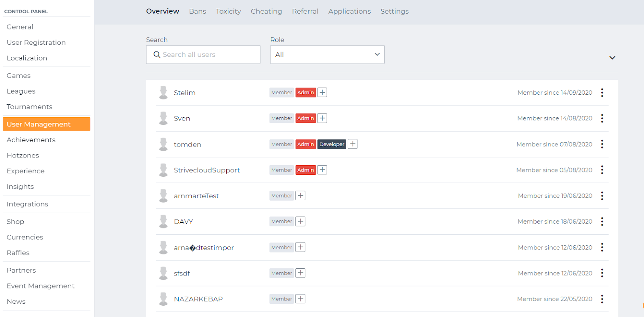Open the kebab menu for StrivecloudSupport
This screenshot has width=644, height=317.
pos(602,170)
